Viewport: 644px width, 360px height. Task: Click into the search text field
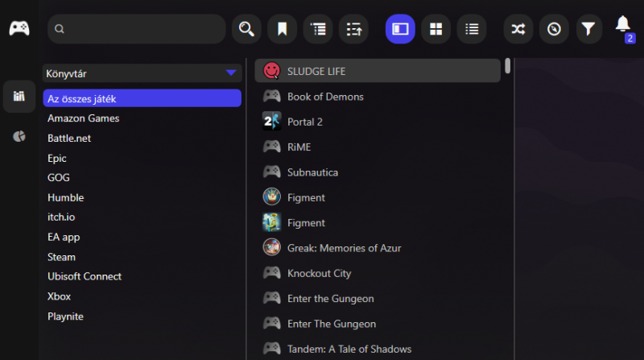137,29
